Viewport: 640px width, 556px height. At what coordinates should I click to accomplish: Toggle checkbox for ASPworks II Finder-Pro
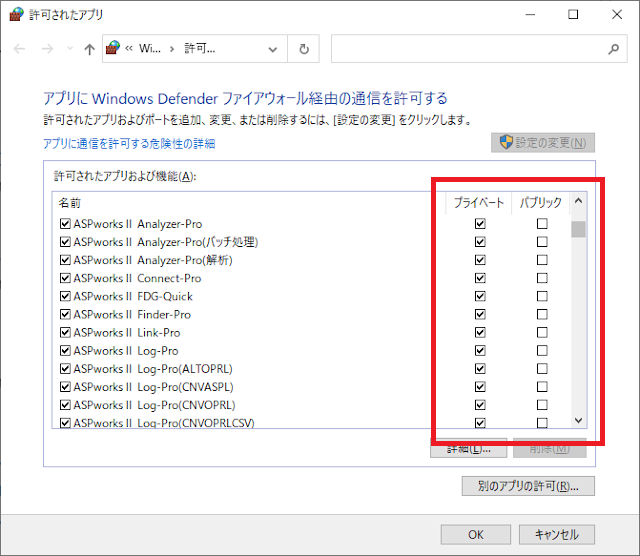point(65,314)
